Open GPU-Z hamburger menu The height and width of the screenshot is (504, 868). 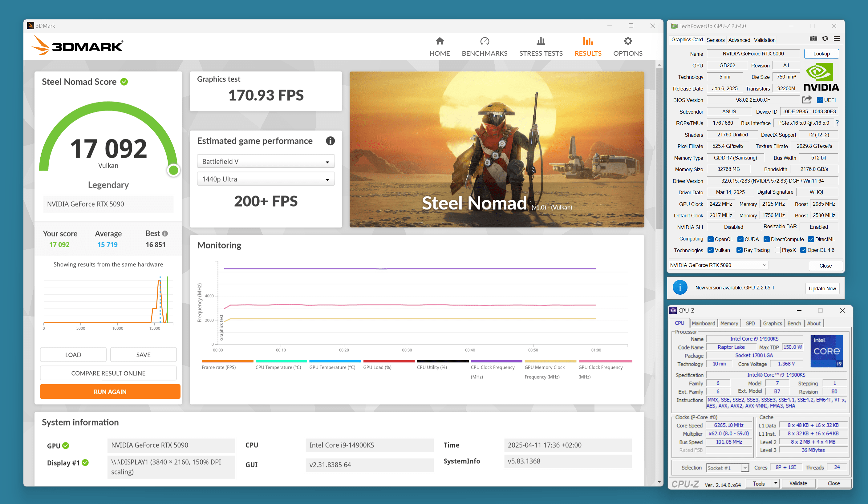tap(837, 38)
